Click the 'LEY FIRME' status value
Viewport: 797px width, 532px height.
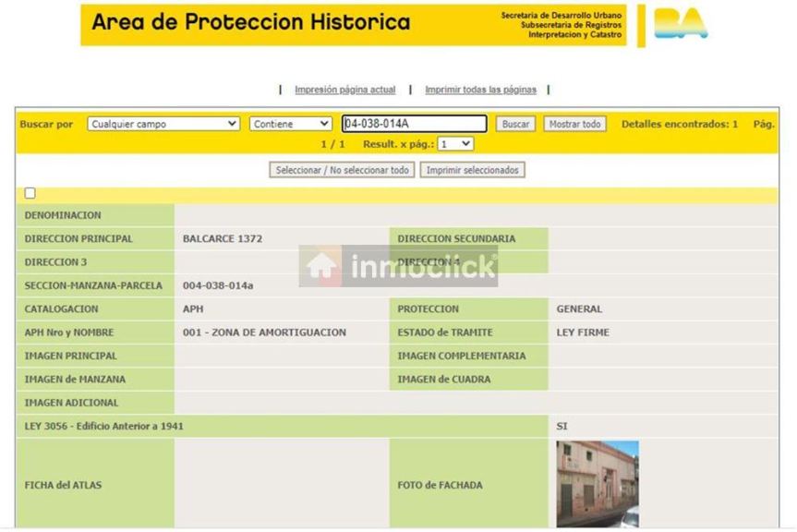(x=582, y=332)
